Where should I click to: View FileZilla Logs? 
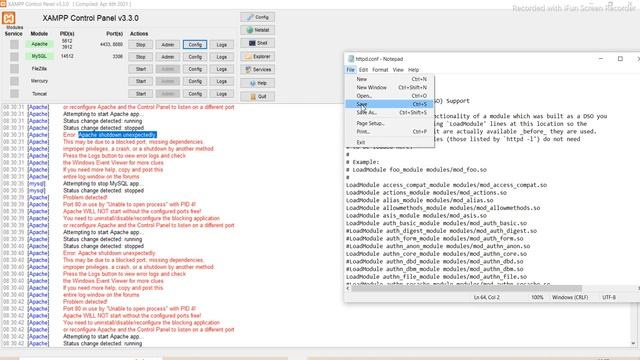222,69
